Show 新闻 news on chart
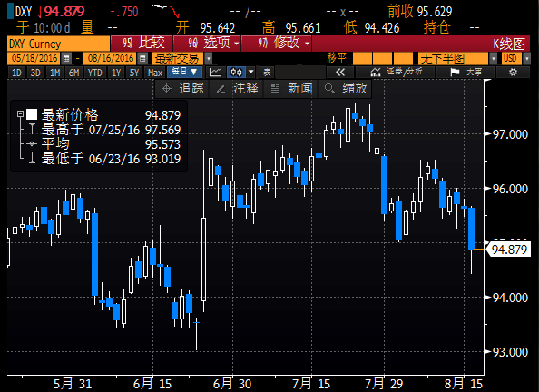539x392 pixels. [x=291, y=89]
